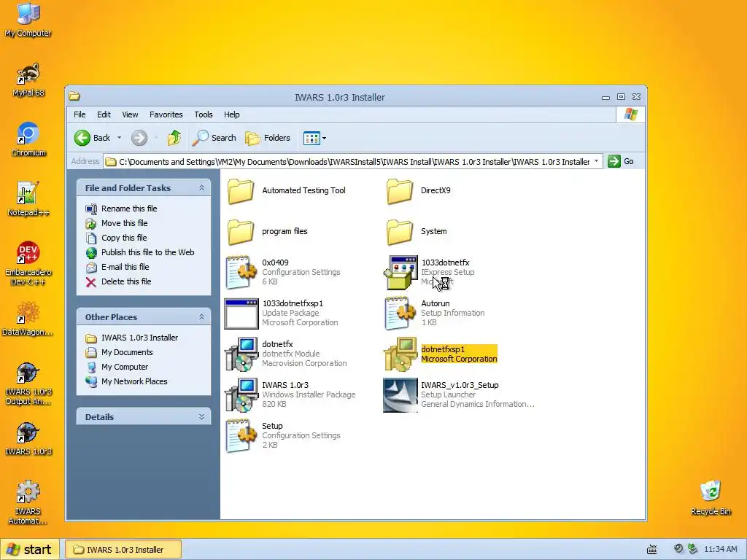Open the Views button menu
The width and height of the screenshot is (747, 560).
pyautogui.click(x=314, y=138)
